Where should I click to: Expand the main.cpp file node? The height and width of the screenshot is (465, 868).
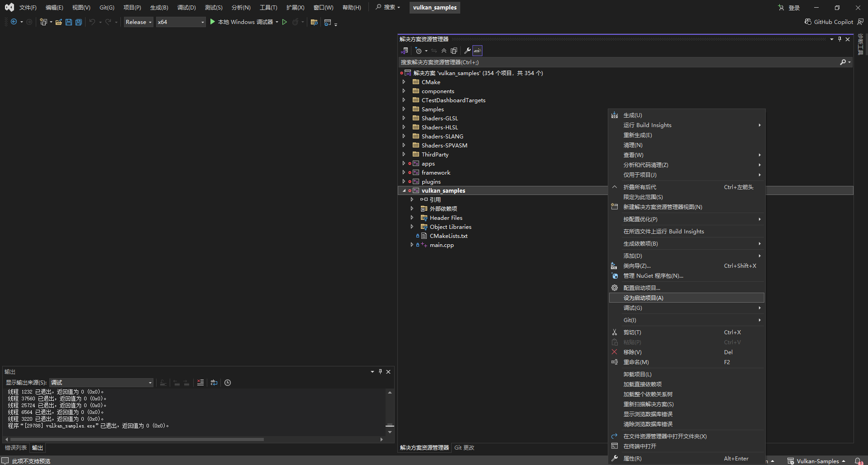click(412, 245)
